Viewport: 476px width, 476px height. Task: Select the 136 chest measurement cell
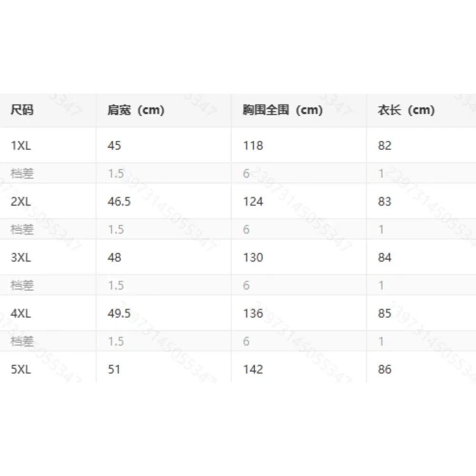coord(253,313)
